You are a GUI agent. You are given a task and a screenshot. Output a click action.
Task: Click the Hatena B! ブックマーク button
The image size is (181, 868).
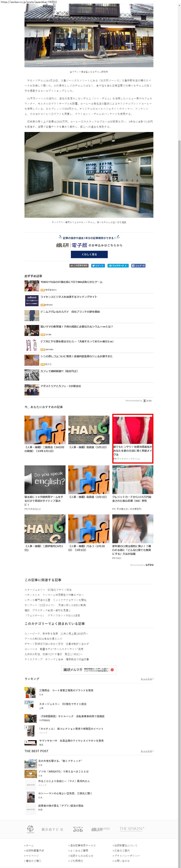click(x=117, y=265)
